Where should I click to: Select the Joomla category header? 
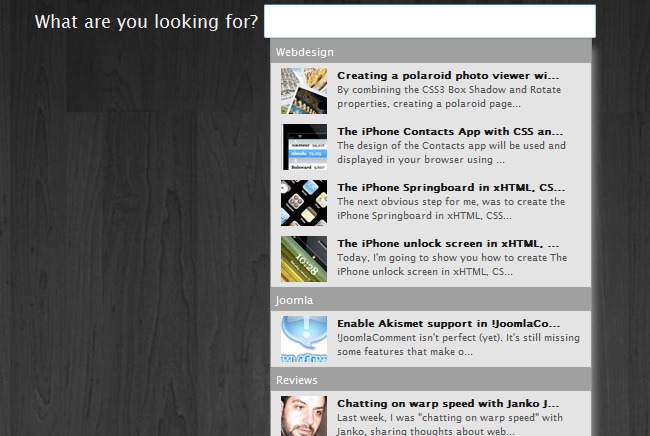coord(431,300)
